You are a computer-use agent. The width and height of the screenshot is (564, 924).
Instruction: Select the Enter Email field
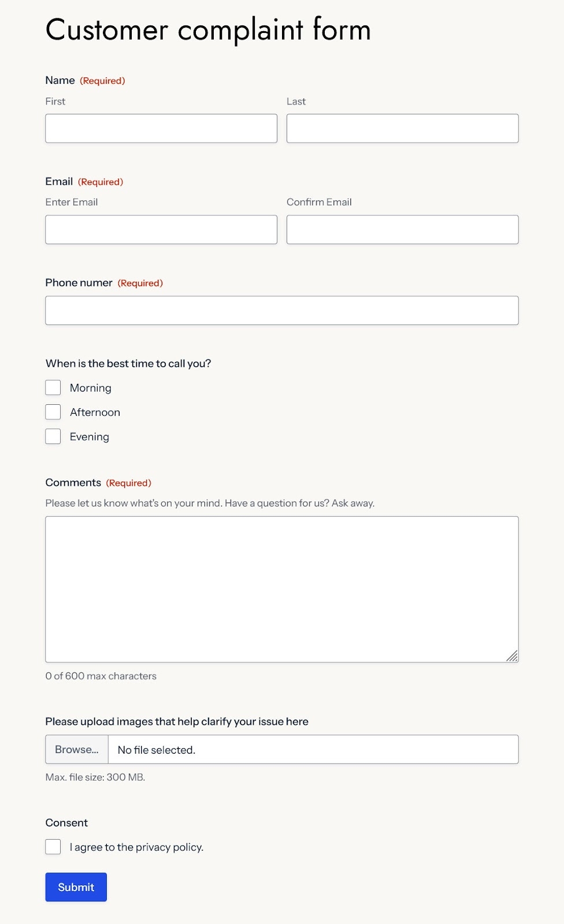coord(161,229)
